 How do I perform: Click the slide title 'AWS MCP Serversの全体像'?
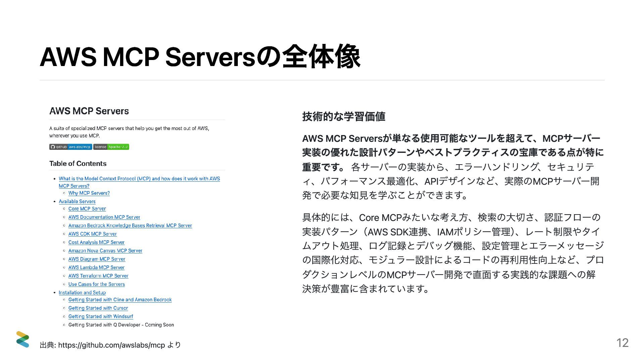200,57
